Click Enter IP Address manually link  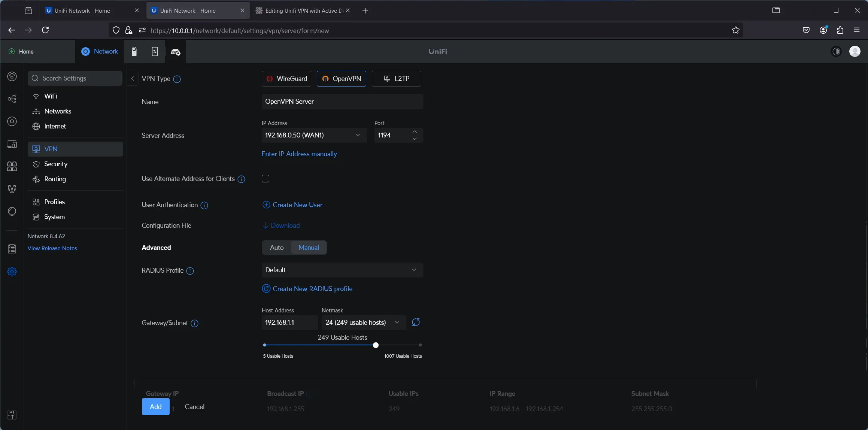click(x=299, y=154)
